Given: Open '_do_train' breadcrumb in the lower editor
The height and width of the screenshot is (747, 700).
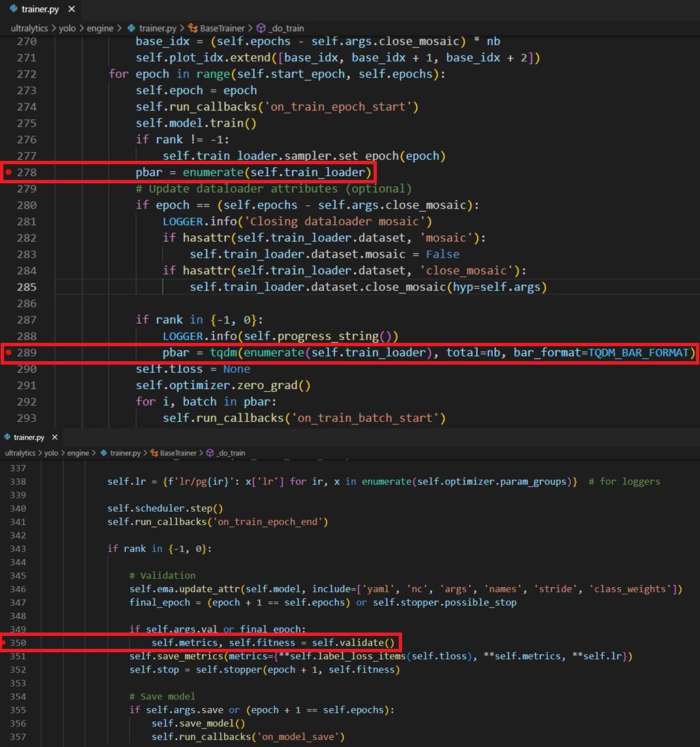Looking at the screenshot, I should click(x=231, y=453).
